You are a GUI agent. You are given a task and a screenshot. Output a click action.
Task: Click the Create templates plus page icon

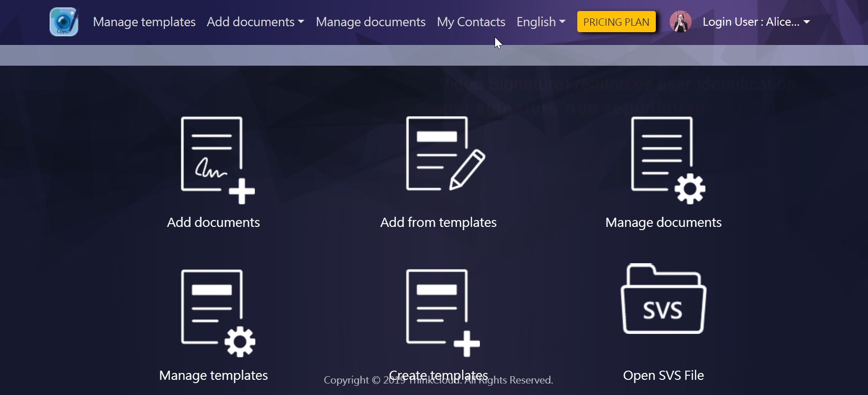pos(443,313)
